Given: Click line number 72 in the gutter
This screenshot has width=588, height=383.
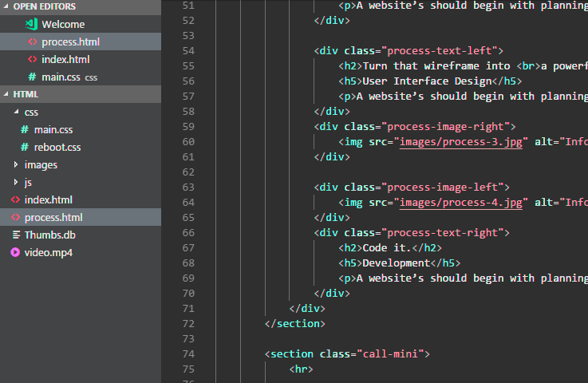Looking at the screenshot, I should coord(187,323).
